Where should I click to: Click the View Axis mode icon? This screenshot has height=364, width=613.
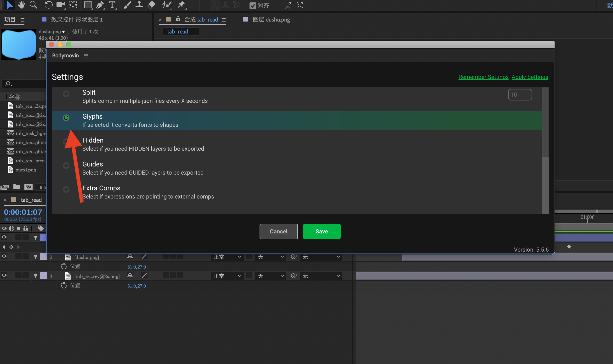(237, 6)
